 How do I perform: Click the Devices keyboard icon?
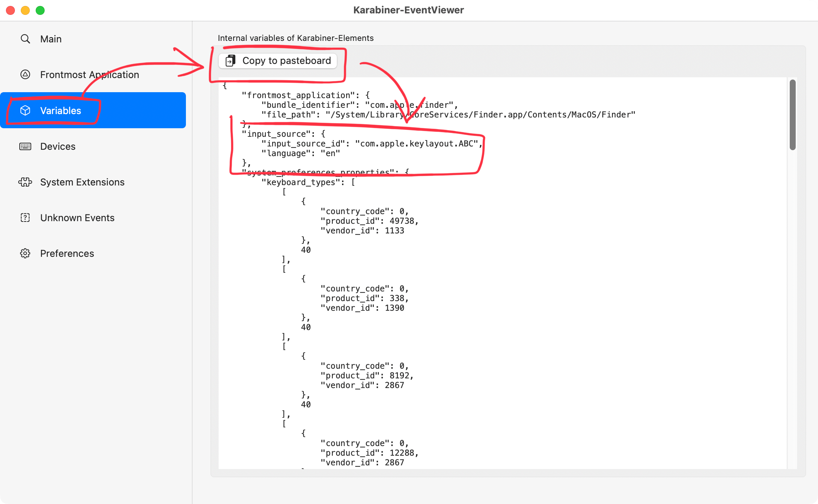click(x=25, y=146)
